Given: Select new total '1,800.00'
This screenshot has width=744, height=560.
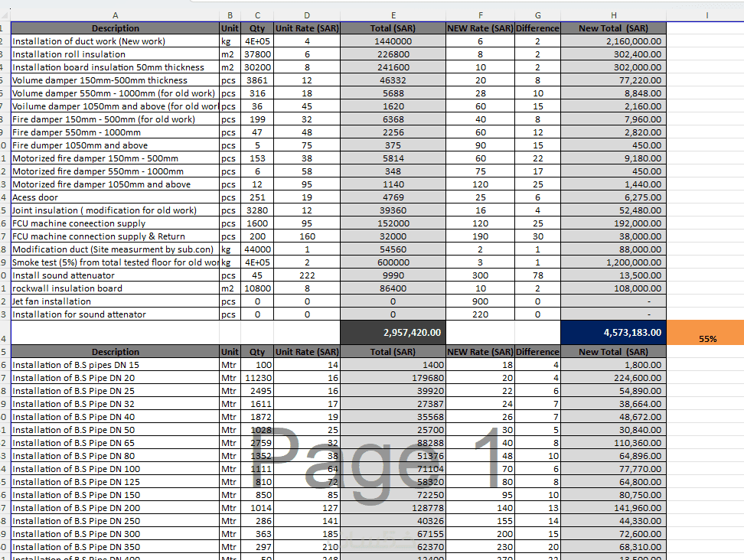Looking at the screenshot, I should click(x=614, y=365).
